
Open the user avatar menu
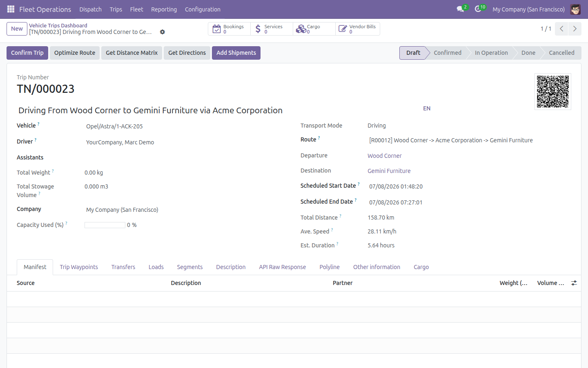pyautogui.click(x=575, y=9)
